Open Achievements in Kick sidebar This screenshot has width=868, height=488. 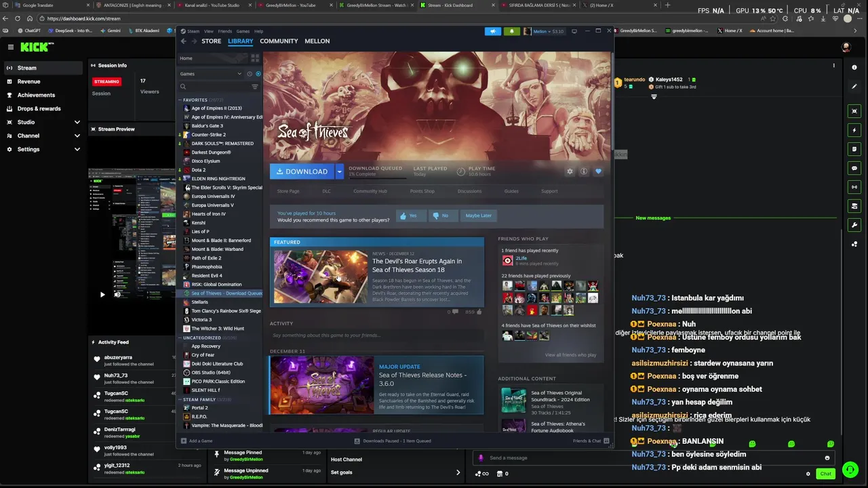[x=36, y=95]
